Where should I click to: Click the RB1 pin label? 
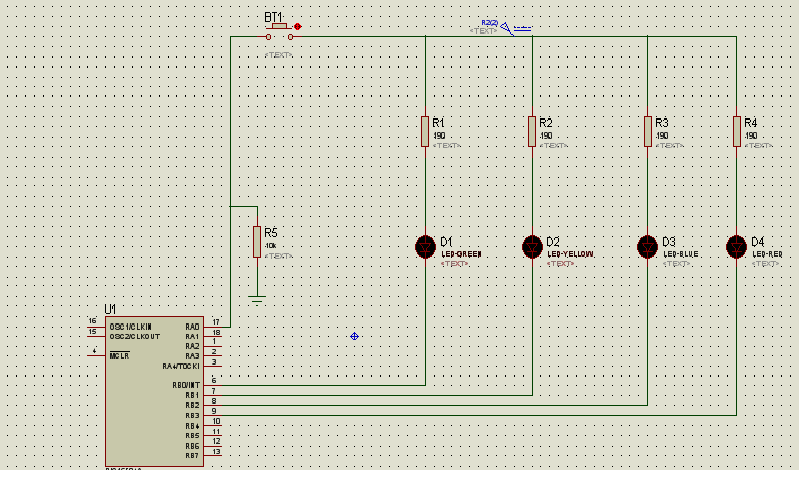(193, 395)
